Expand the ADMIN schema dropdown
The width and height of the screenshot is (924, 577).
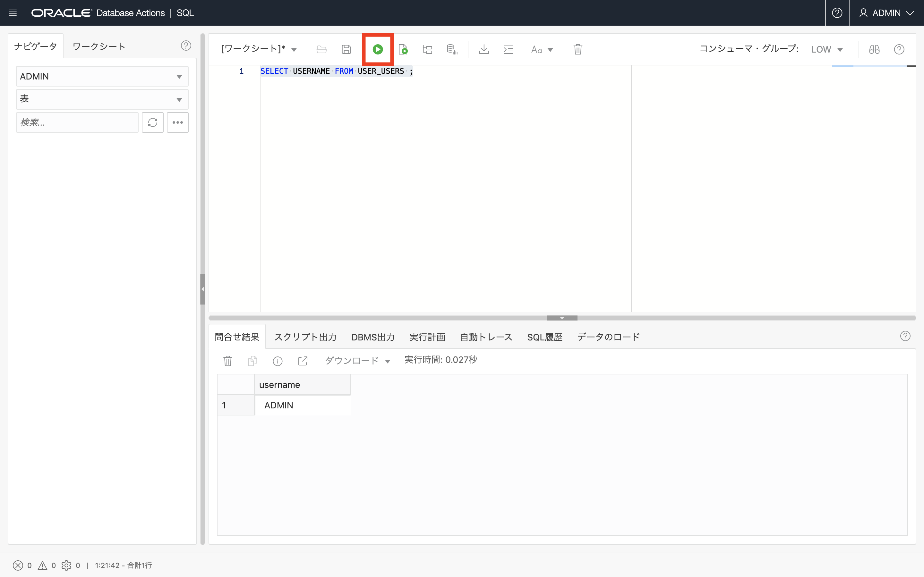(x=102, y=76)
